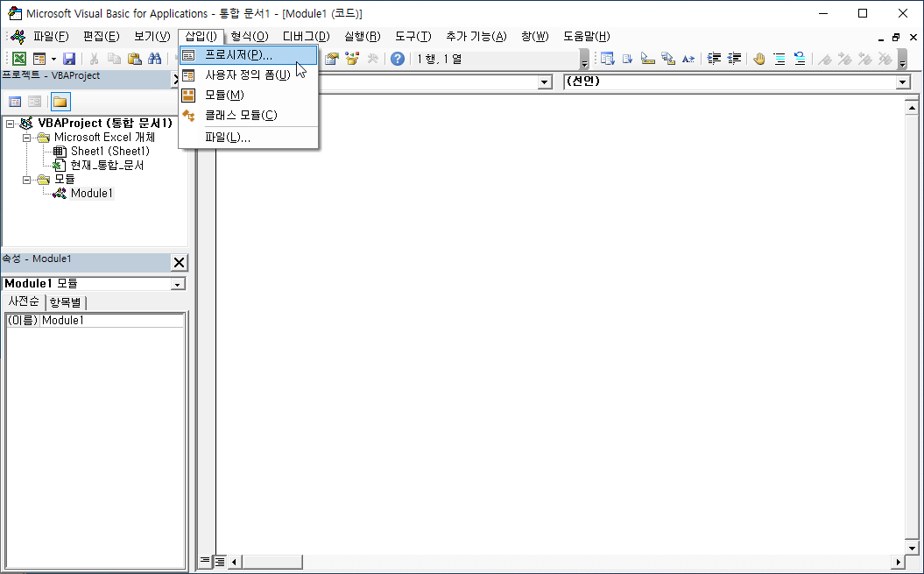Image resolution: width=924 pixels, height=574 pixels.
Task: Click the horizontal scrollbar thumb in code window
Action: tap(272, 562)
